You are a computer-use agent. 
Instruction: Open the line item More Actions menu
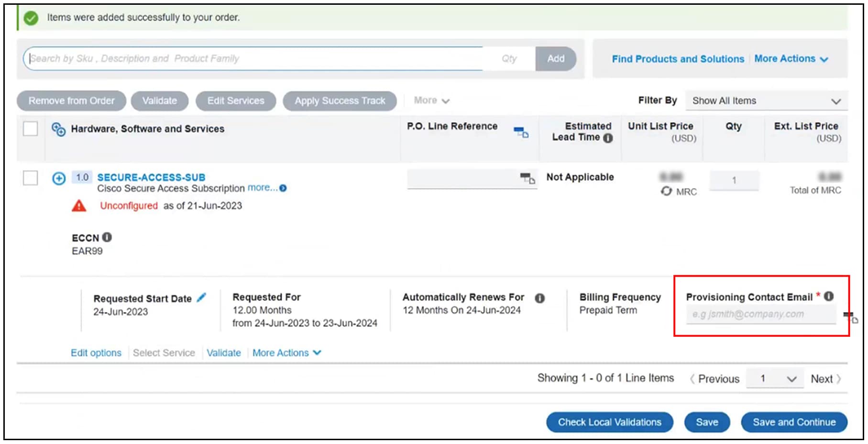[286, 353]
